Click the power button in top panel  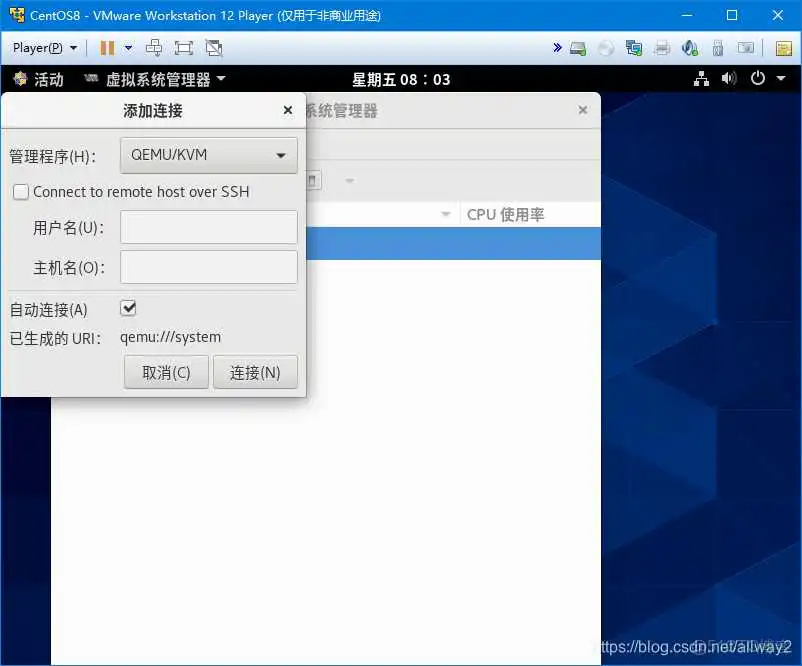point(757,79)
